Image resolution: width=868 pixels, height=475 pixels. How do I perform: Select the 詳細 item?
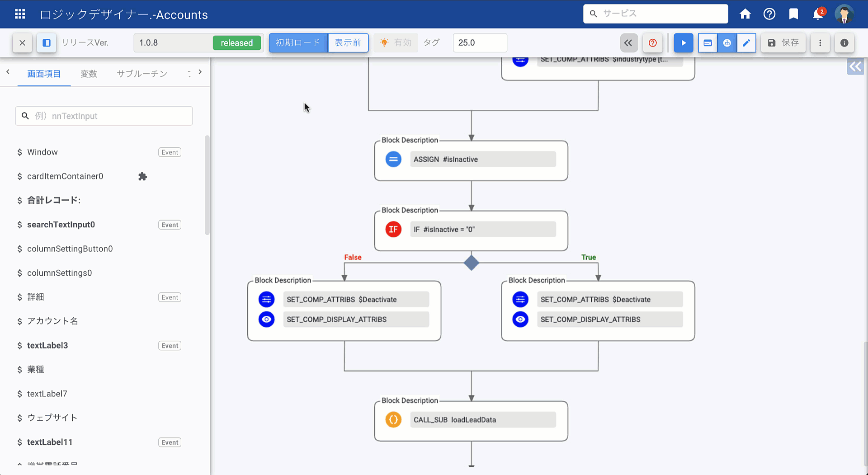coord(36,297)
